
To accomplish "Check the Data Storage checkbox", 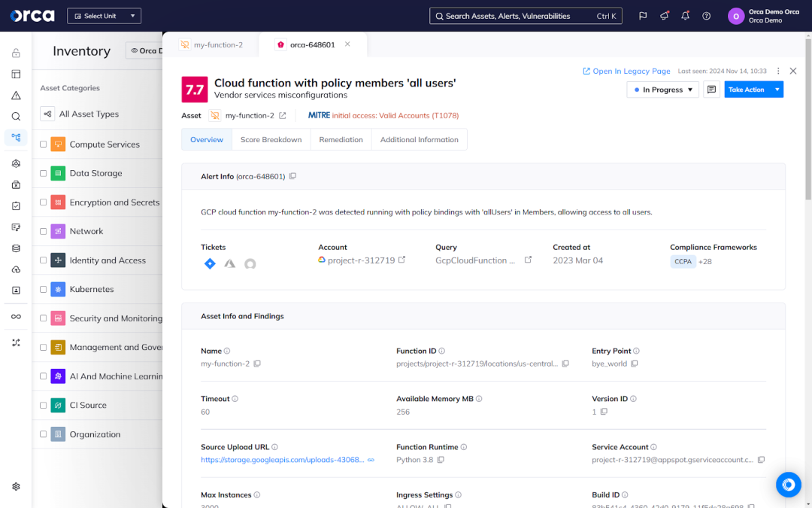I will (44, 174).
